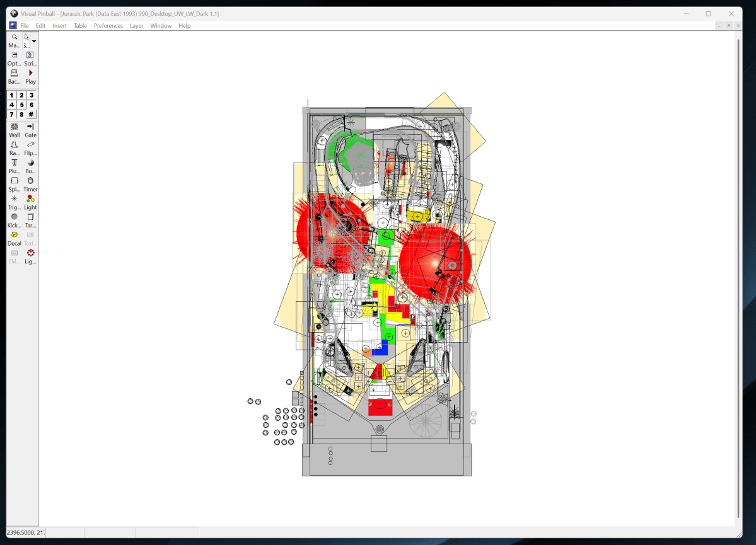
Task: Select the Target tool
Action: (30, 221)
